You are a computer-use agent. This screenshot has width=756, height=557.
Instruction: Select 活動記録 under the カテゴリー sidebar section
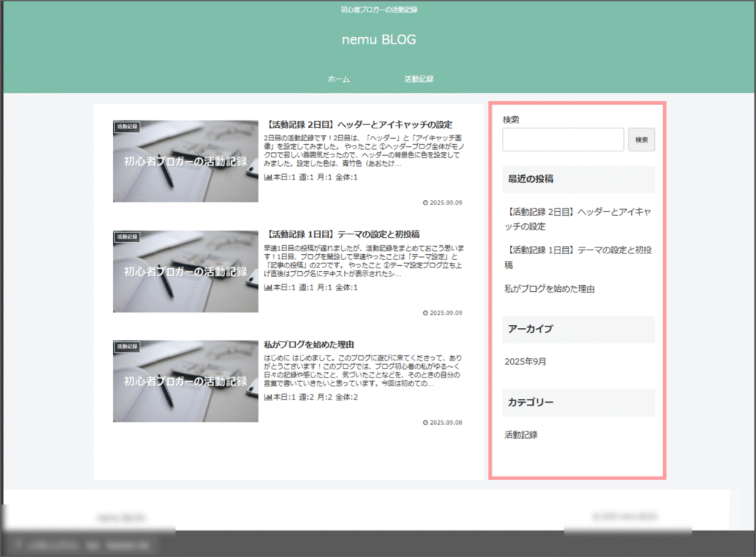coord(521,434)
